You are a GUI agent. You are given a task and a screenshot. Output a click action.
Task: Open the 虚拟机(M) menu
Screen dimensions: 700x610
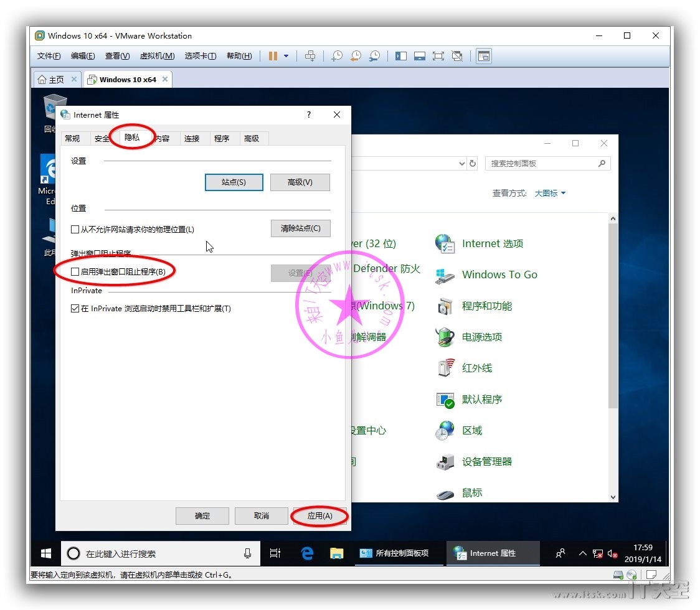click(157, 56)
